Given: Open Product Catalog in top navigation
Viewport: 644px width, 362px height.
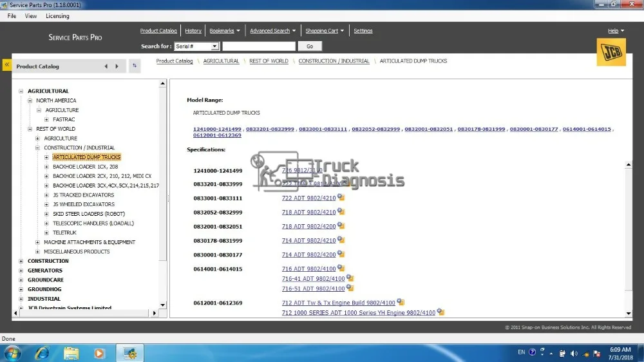Looking at the screenshot, I should (x=158, y=31).
